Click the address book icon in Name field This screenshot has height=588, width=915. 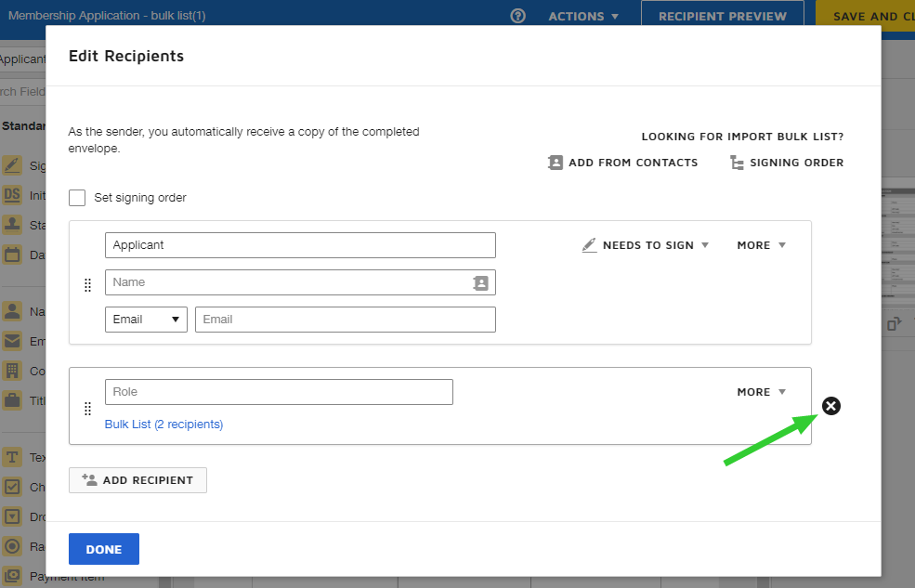pos(480,282)
